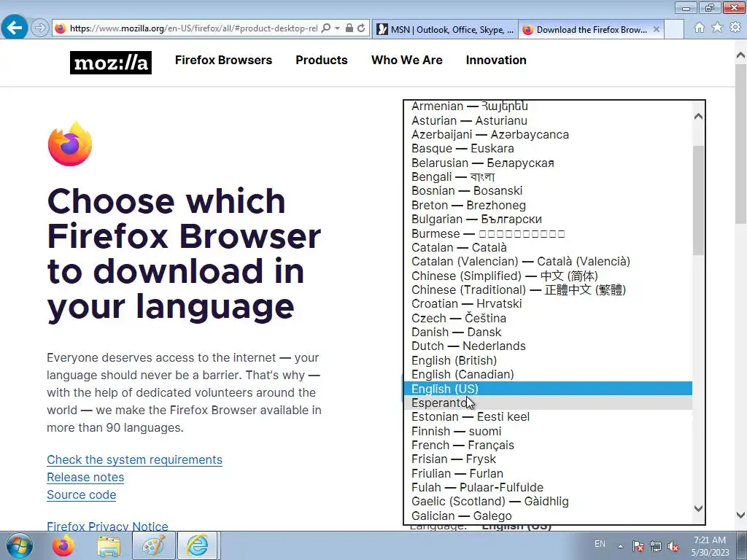This screenshot has width=747, height=560.
Task: Click the muted volume tray icon
Action: point(673,546)
